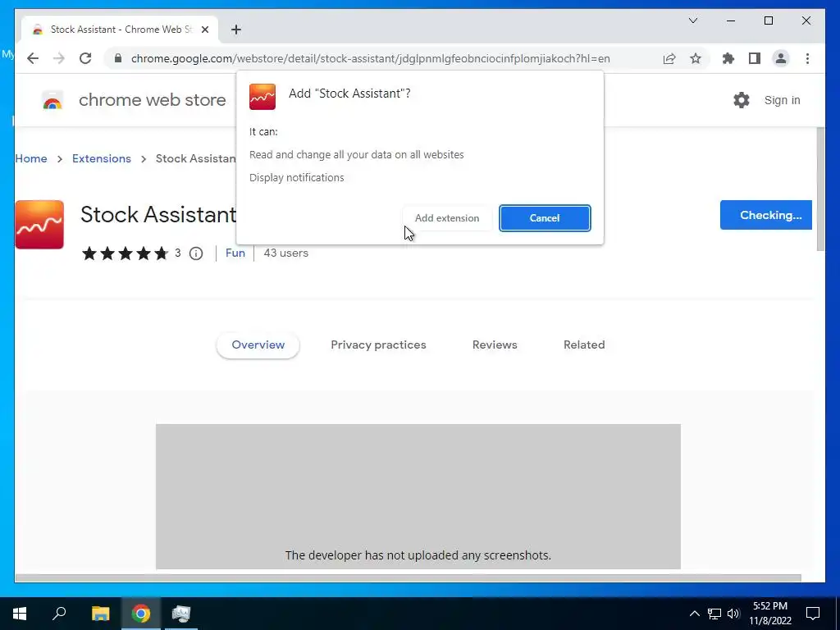Select the Overview tab

coord(258,345)
